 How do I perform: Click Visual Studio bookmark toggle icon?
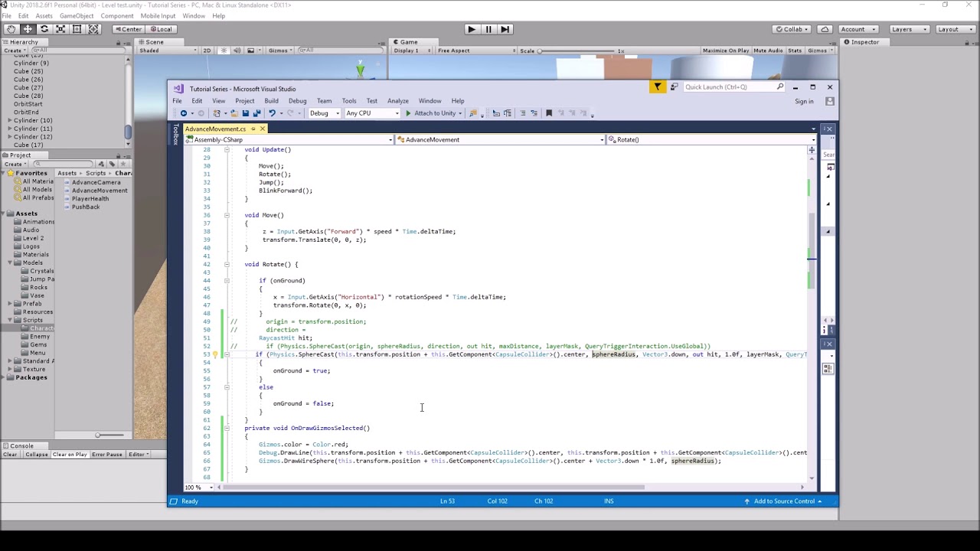tap(548, 113)
